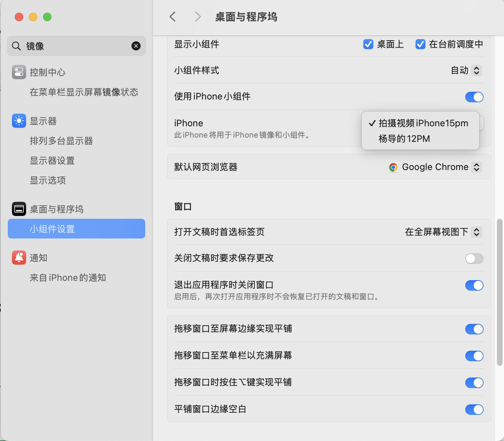Image resolution: width=504 pixels, height=441 pixels.
Task: Click the 小组件样式 label
Action: pyautogui.click(x=197, y=70)
